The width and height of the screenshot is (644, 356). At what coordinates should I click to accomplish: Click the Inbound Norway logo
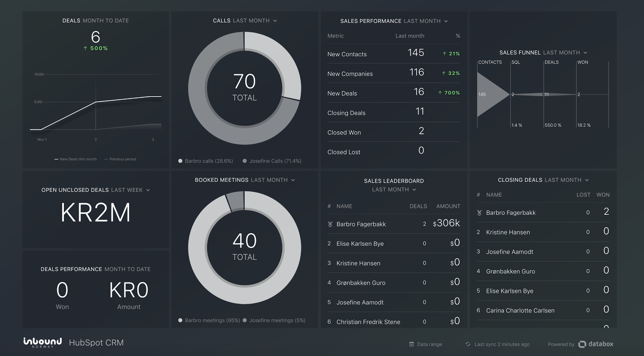[43, 342]
